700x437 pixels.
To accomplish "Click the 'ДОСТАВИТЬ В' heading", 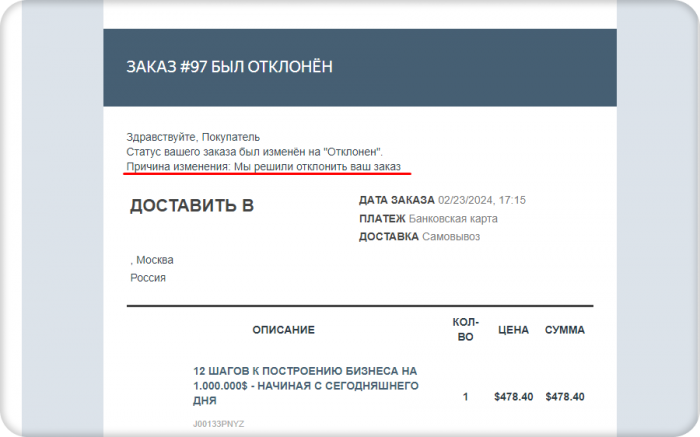I will click(192, 206).
